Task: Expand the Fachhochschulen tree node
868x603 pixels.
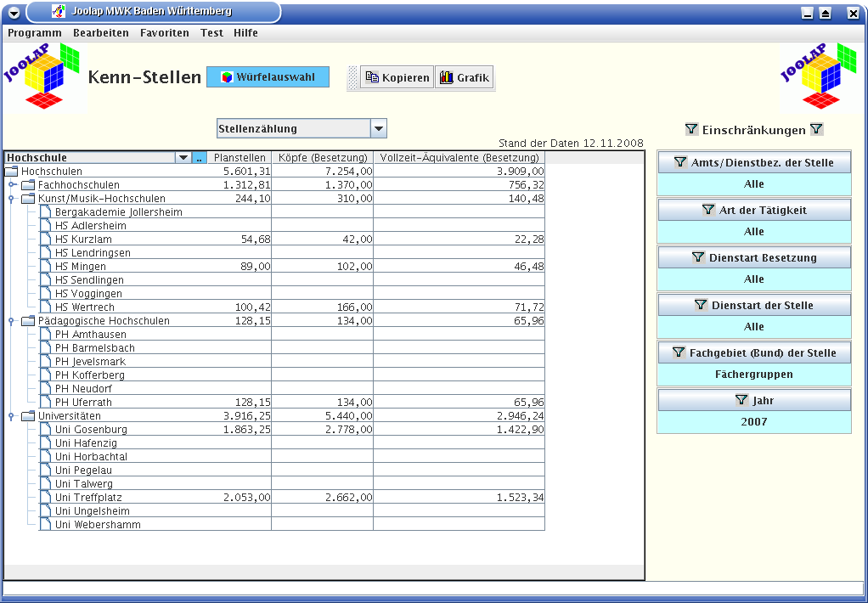Action: (x=12, y=185)
